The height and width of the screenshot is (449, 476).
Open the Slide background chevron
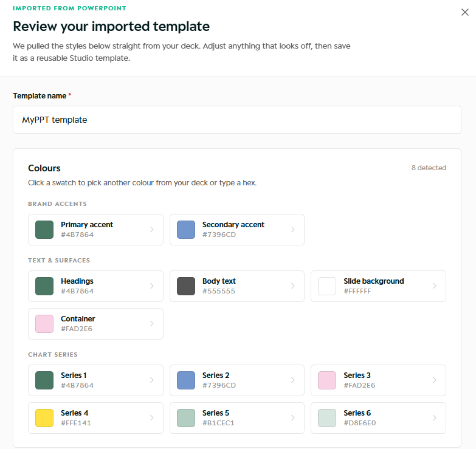click(435, 286)
